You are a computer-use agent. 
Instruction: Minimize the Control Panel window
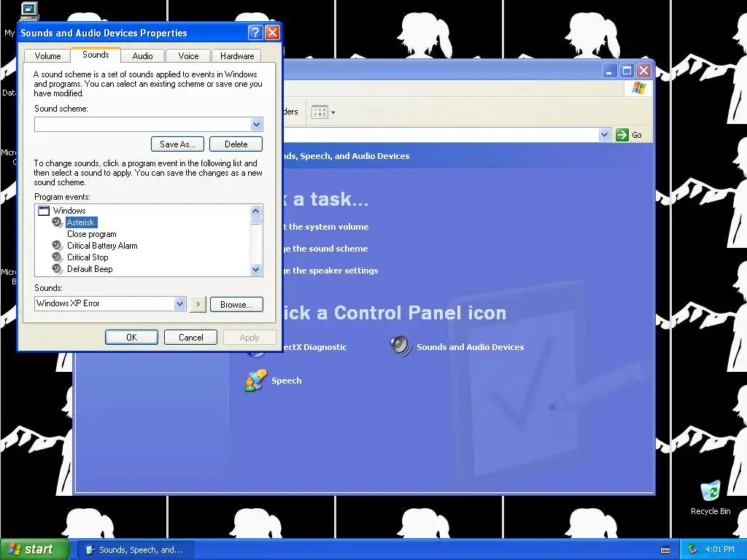pos(609,71)
